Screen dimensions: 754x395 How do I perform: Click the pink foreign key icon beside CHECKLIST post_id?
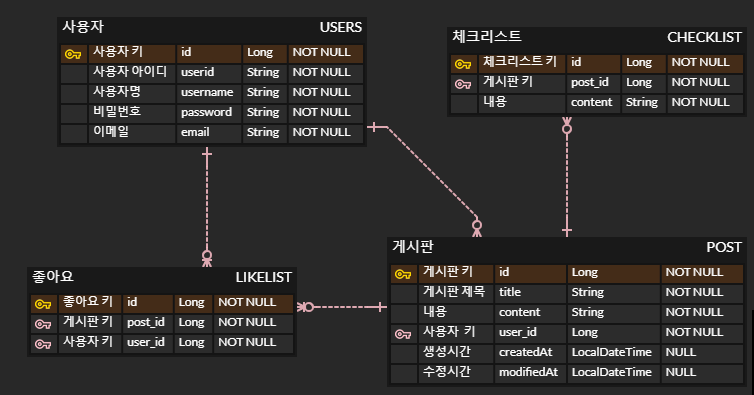[x=463, y=84]
